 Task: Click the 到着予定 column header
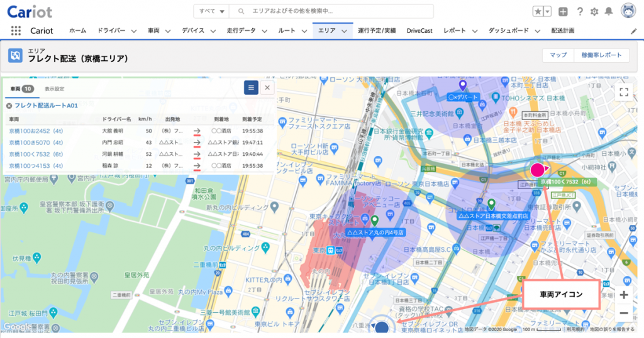(x=252, y=119)
